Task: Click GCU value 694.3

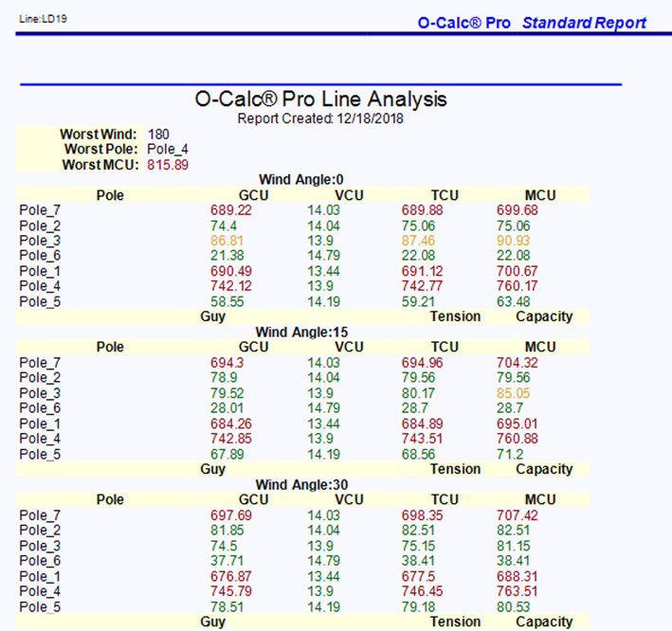Action: coord(227,363)
